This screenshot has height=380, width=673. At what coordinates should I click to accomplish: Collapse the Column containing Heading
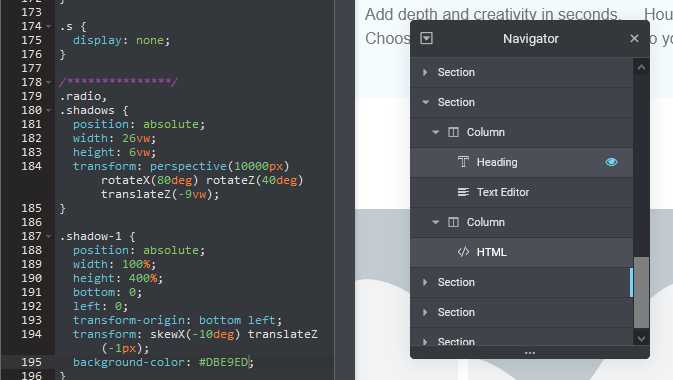pos(436,132)
